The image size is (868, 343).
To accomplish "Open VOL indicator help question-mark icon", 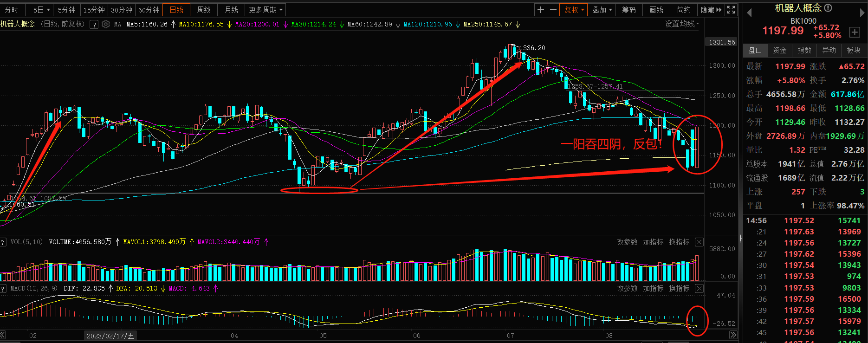I will coord(3,242).
